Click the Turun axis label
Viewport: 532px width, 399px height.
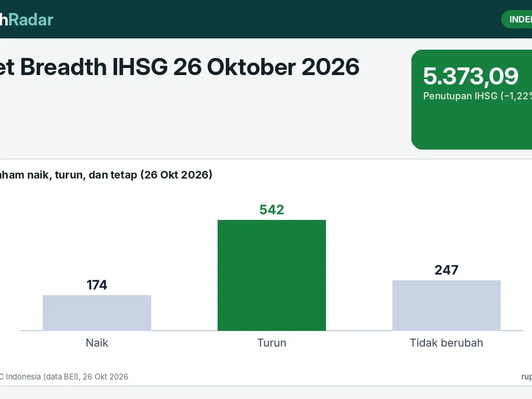point(271,343)
